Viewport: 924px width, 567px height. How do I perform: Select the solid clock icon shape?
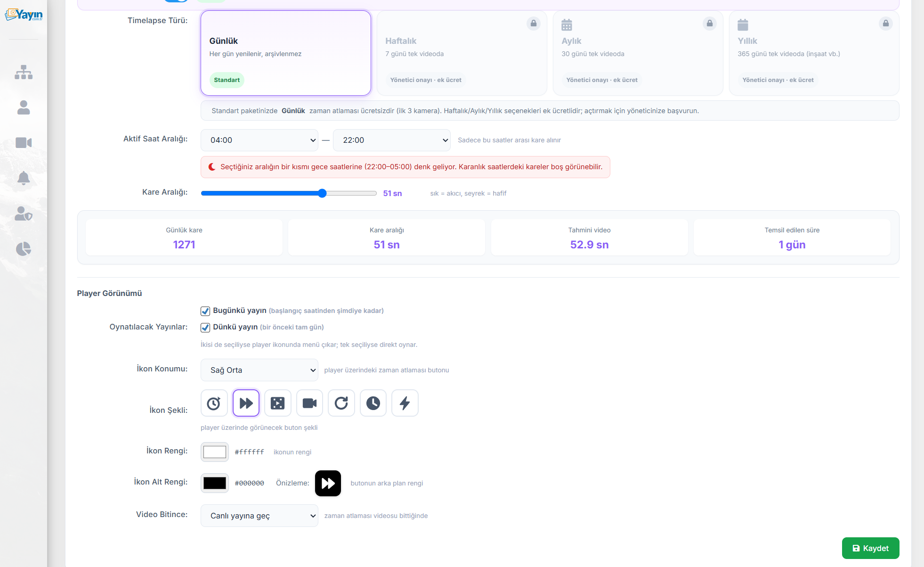point(373,403)
